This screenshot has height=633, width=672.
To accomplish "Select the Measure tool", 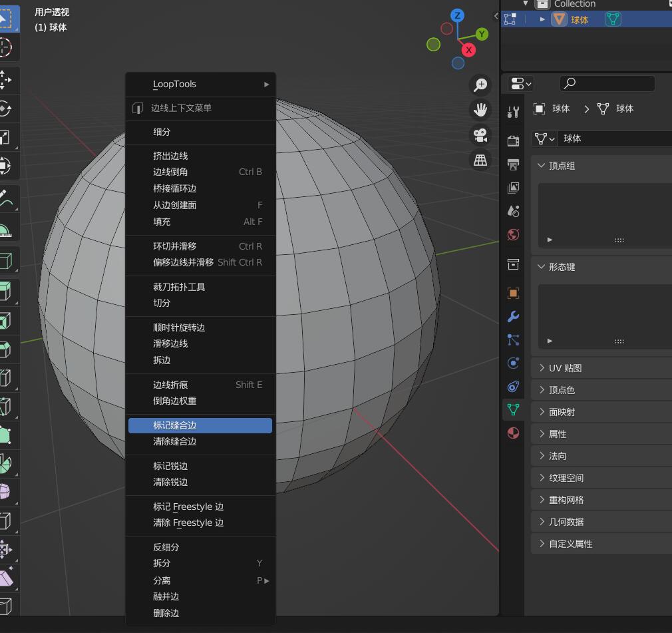I will coord(5,230).
